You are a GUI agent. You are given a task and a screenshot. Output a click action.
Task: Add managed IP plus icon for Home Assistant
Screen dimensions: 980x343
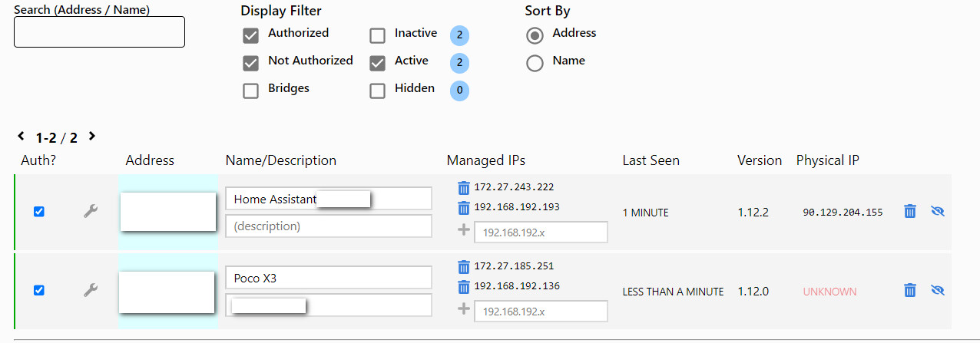click(x=463, y=230)
